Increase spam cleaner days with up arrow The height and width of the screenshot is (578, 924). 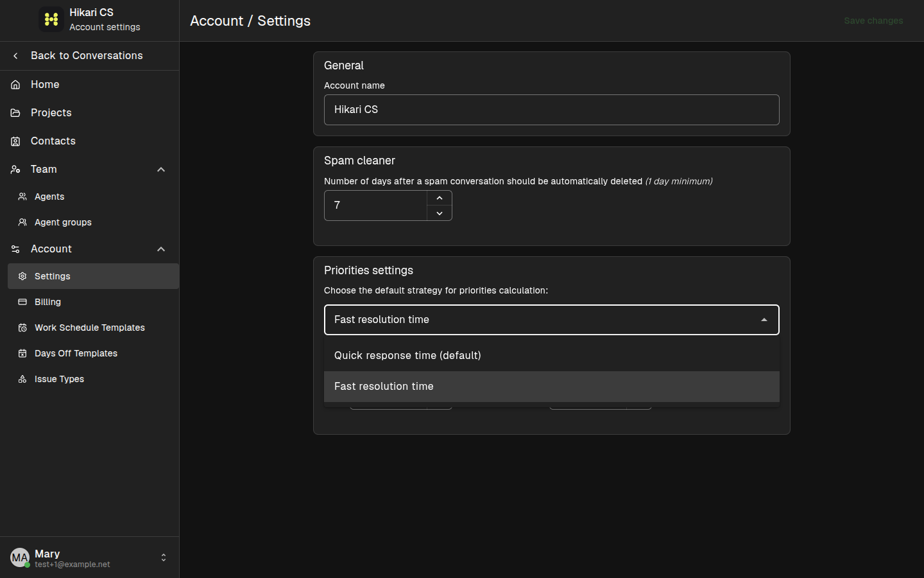tap(440, 198)
